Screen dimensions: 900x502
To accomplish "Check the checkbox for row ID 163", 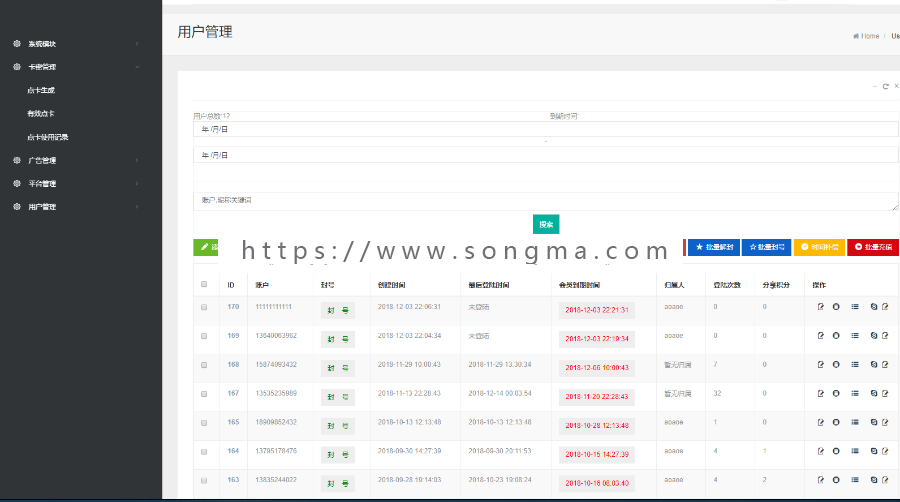I will pos(204,480).
